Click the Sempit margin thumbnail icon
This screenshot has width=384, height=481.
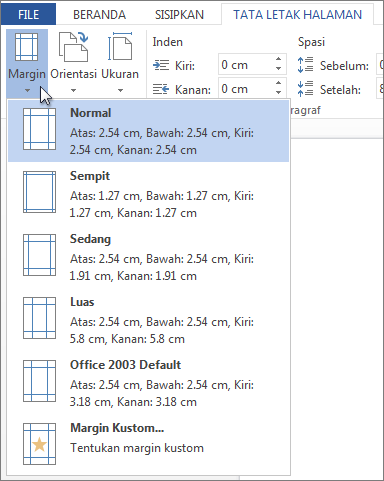(39, 192)
